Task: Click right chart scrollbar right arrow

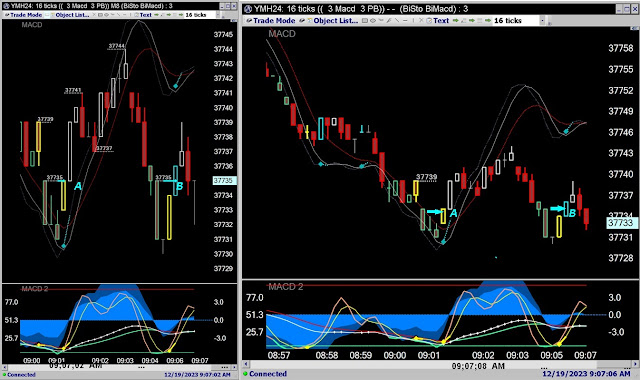Action: 636,364
